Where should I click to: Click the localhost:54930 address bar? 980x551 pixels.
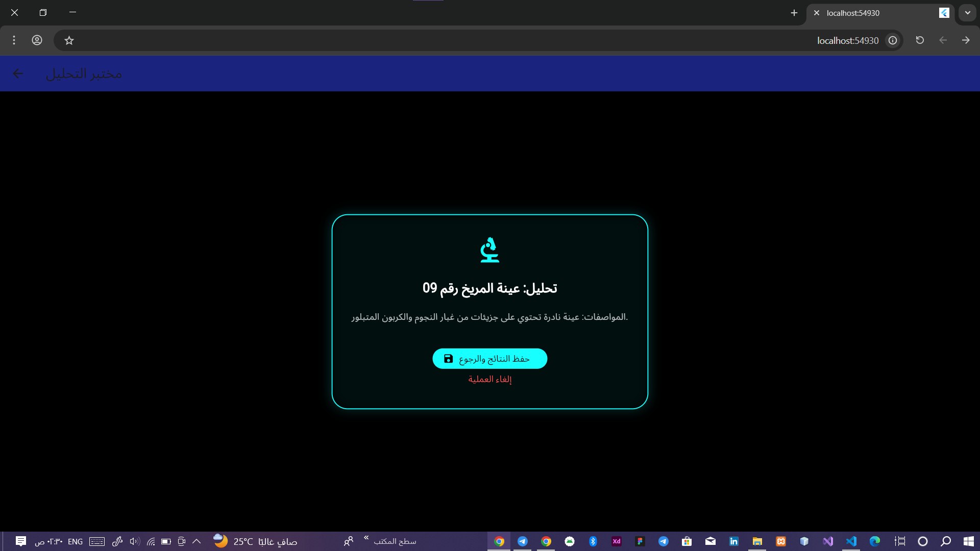coord(847,40)
